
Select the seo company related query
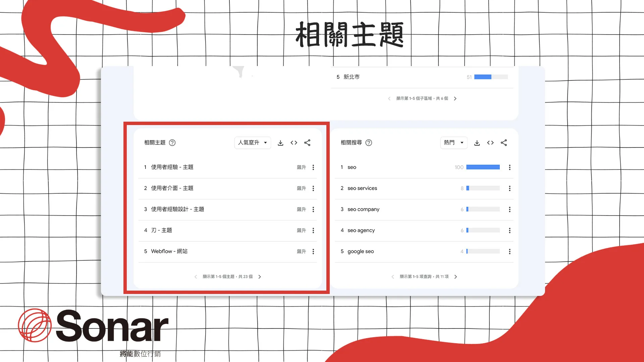point(363,209)
